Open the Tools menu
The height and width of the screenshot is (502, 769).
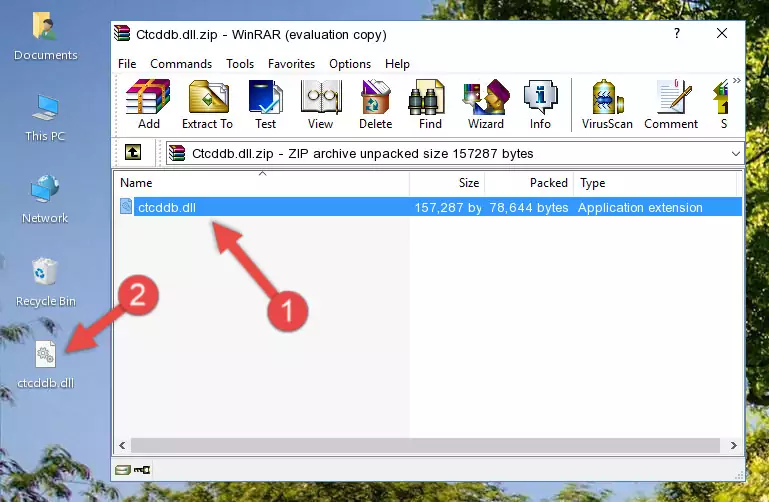(x=240, y=64)
